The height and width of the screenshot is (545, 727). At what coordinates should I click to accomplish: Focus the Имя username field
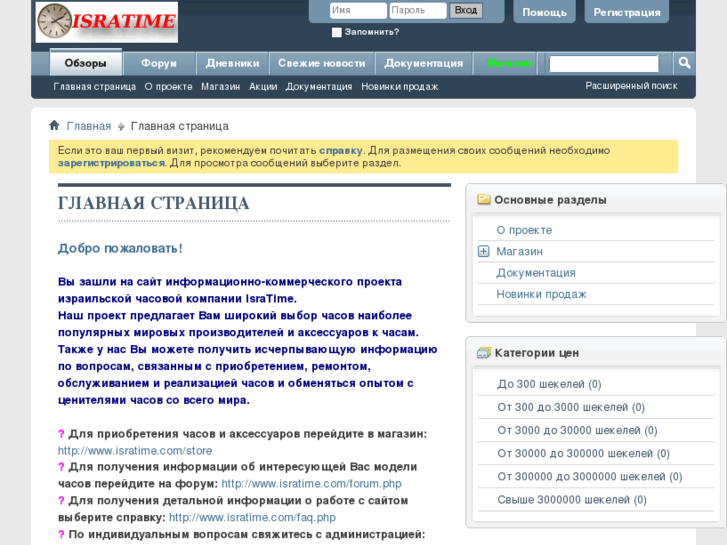pyautogui.click(x=358, y=10)
